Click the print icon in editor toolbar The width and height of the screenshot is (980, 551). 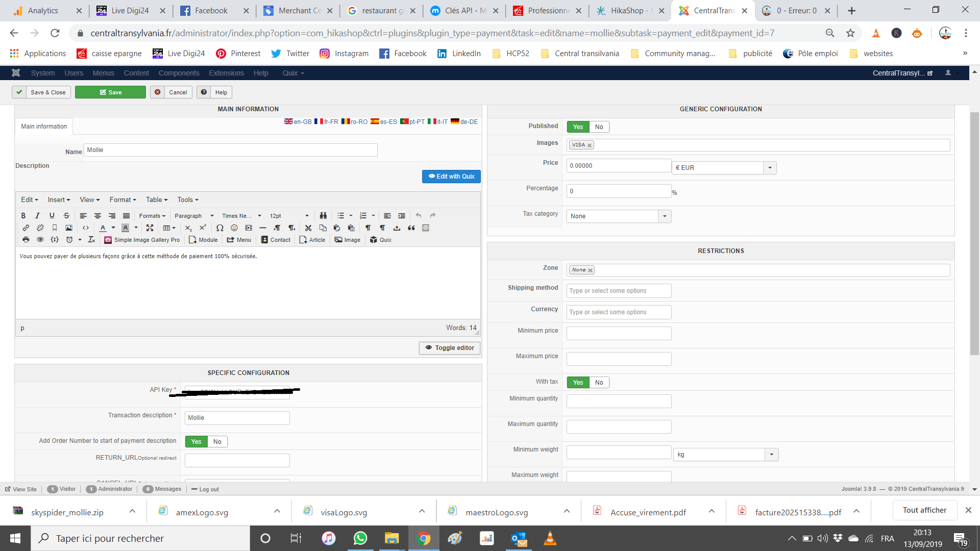(x=26, y=240)
